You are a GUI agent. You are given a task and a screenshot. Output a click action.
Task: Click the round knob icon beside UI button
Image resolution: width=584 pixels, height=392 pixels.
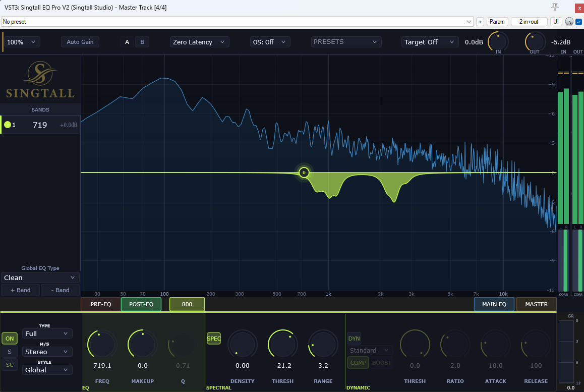[x=569, y=22]
